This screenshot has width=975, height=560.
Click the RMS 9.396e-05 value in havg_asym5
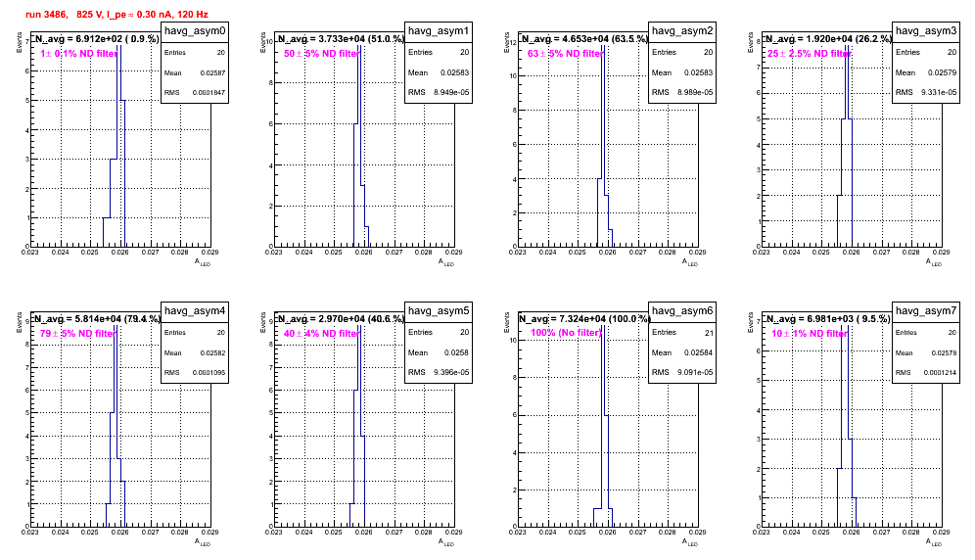click(x=452, y=372)
